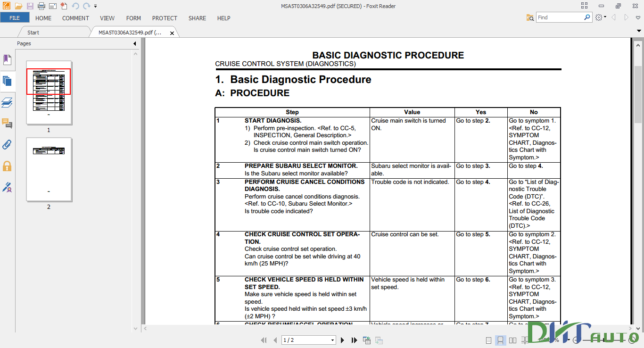Switch to the FORM ribbon tab
The width and height of the screenshot is (644, 348).
pyautogui.click(x=133, y=18)
